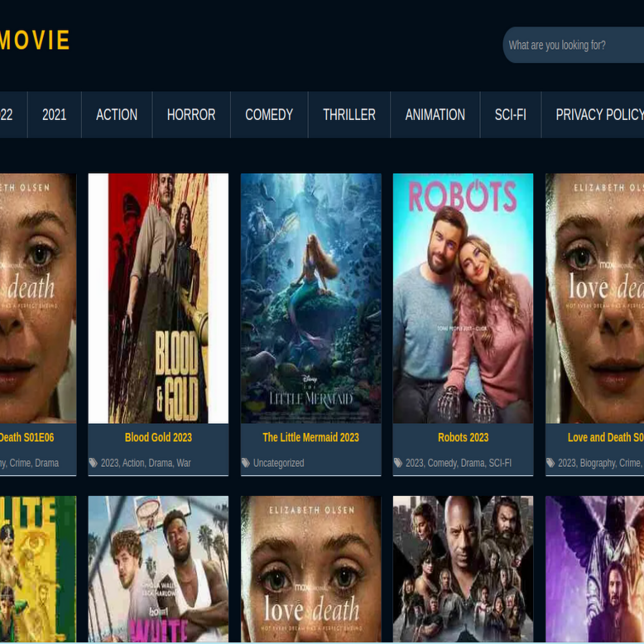Click the 'Biography' tag under Love and Death

598,463
